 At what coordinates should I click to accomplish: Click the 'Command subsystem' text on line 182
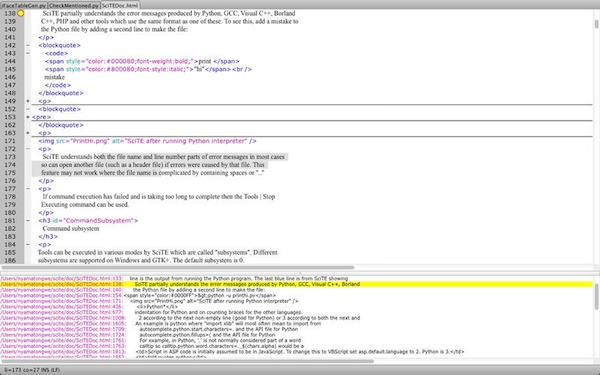point(71,228)
